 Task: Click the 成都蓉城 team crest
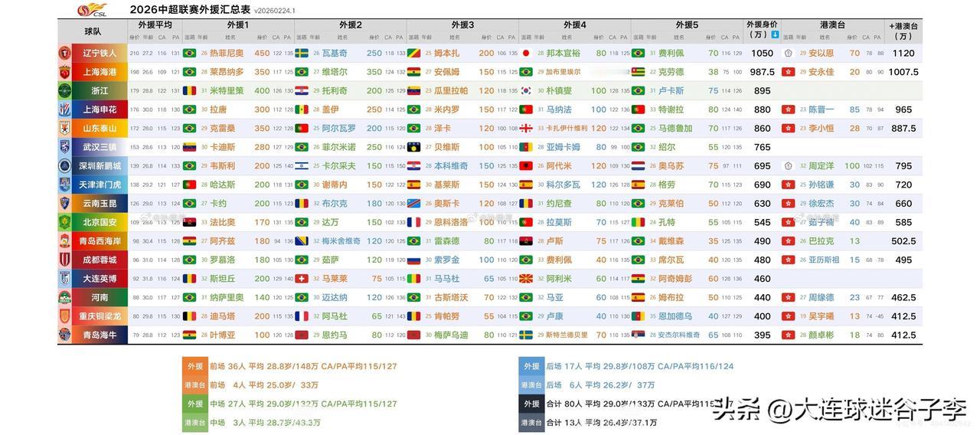click(x=65, y=260)
